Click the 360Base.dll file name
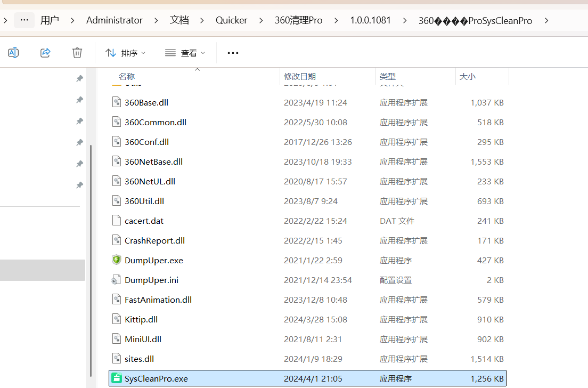Screen dimensions: 588x388 (146, 102)
